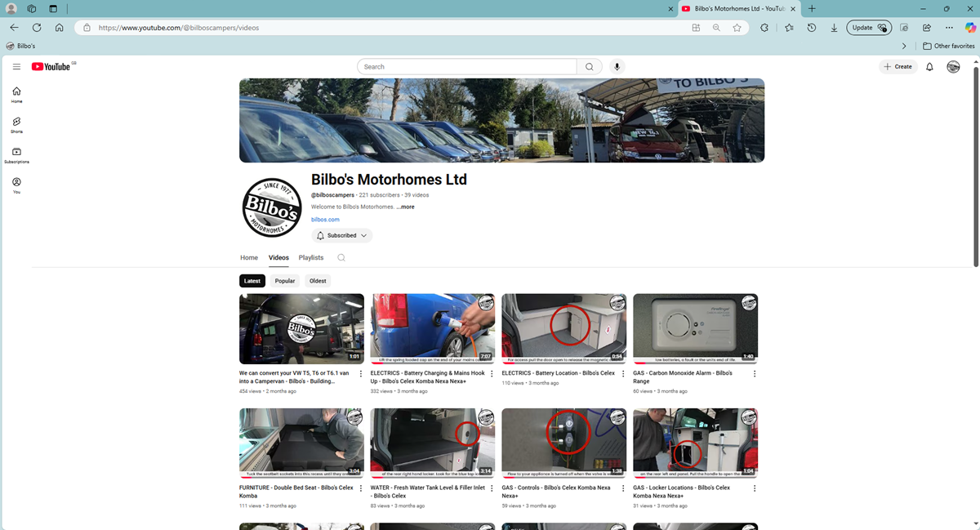Image resolution: width=980 pixels, height=530 pixels.
Task: Open options menu for VW T5 conversion video
Action: [x=361, y=374]
